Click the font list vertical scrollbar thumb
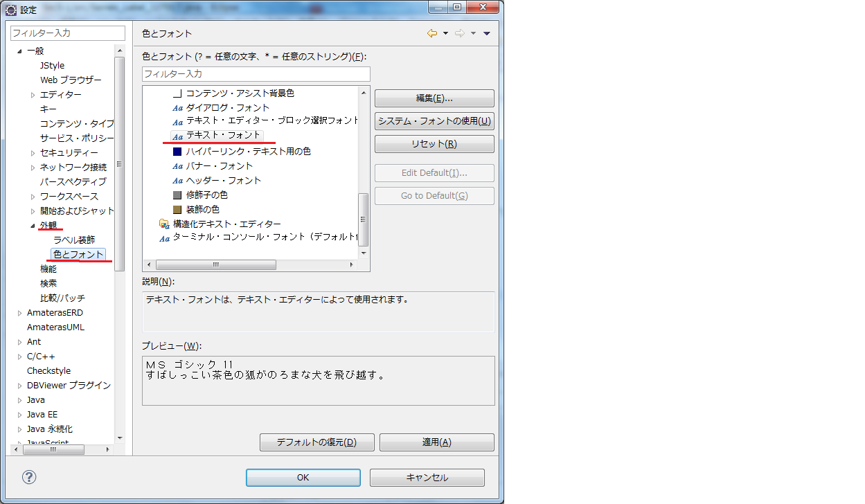This screenshot has height=504, width=865. (364, 219)
